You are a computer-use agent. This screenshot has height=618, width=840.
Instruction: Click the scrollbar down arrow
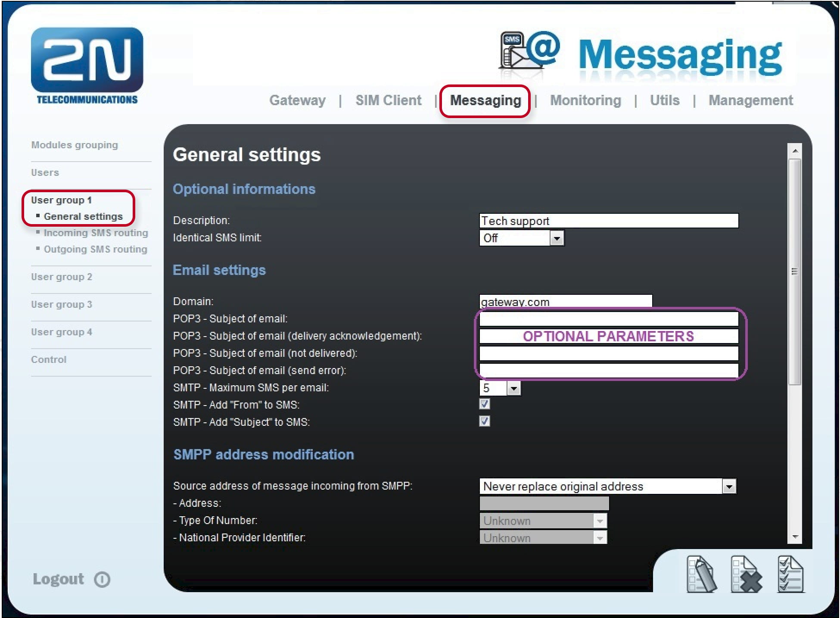[x=795, y=537]
